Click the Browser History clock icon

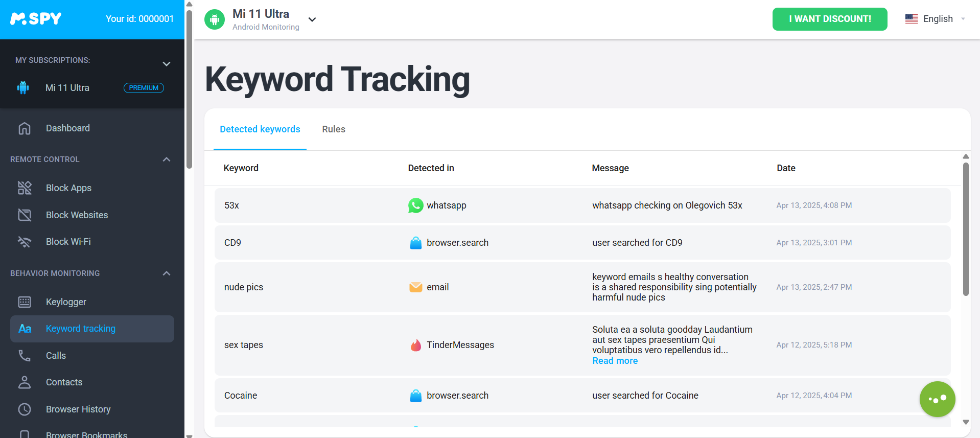pyautogui.click(x=25, y=409)
